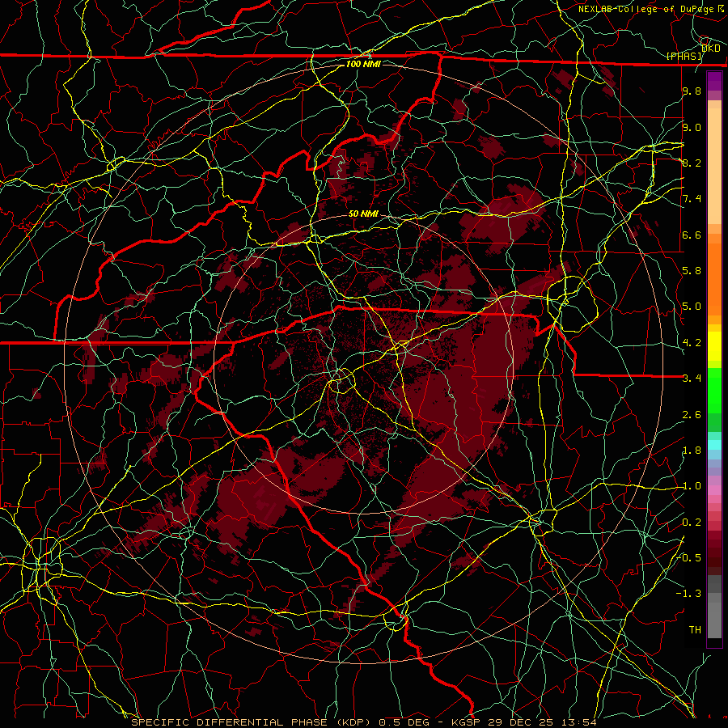
Task: Click the "7.4" scale value
Action: coord(692,199)
